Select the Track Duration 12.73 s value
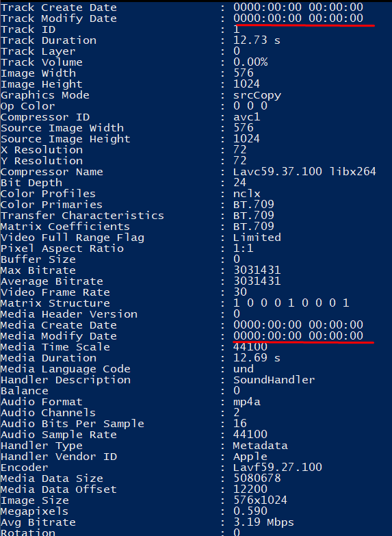This screenshot has height=536, width=392. tap(257, 40)
